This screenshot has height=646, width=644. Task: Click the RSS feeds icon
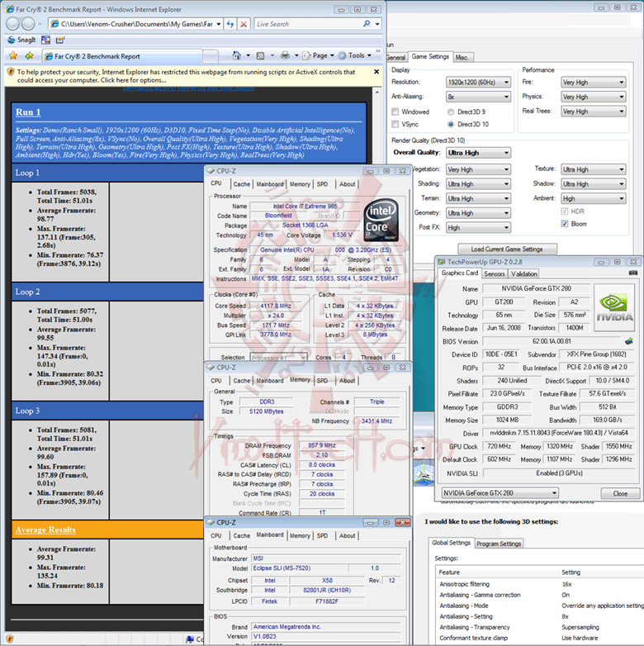pos(260,55)
